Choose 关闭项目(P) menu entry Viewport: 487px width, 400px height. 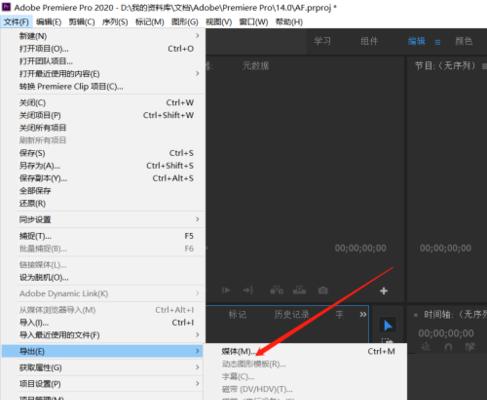[103, 115]
